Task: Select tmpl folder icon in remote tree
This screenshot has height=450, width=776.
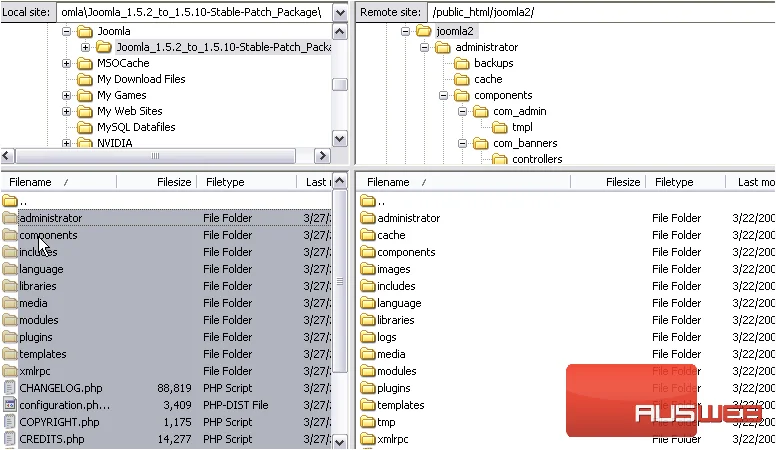Action: click(x=499, y=127)
